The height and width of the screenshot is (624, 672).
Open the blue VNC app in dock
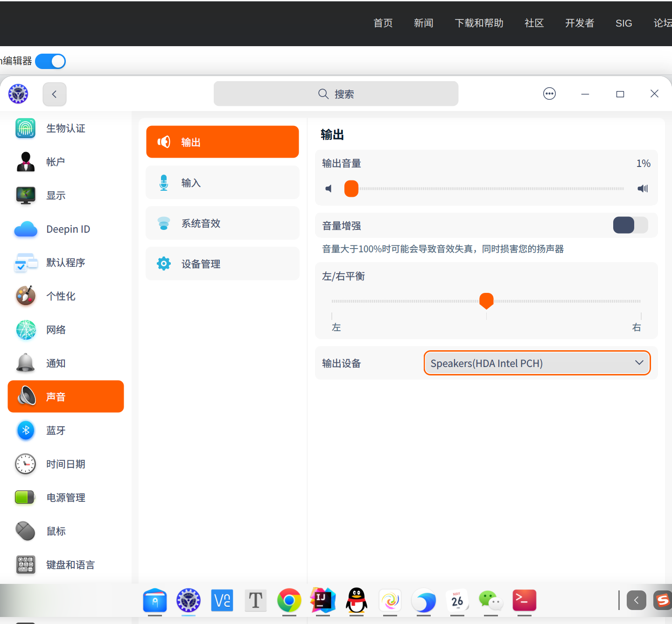pos(222,600)
